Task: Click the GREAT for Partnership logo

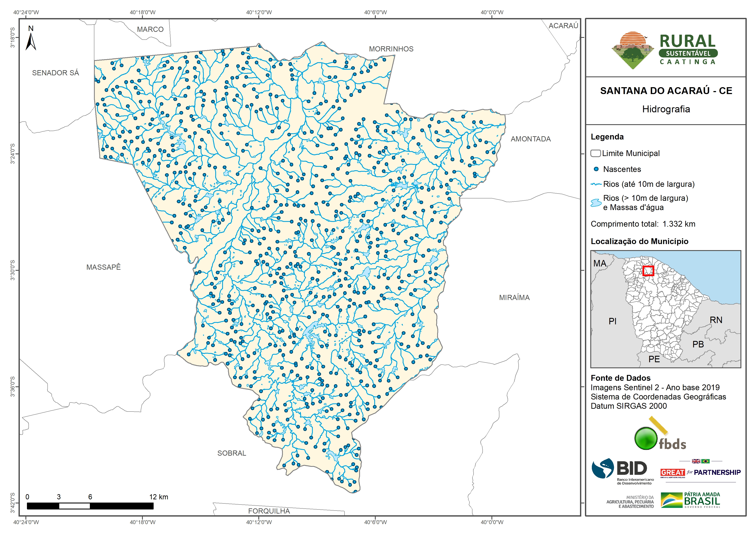Action: [700, 472]
